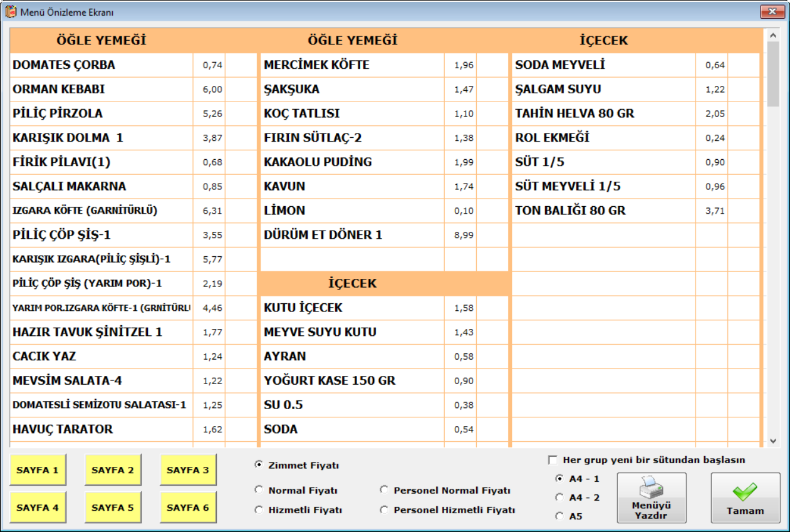Screen dimensions: 790x532
Task: Enable 'Her grup yeni bir sütundan başlasın'
Action: [x=553, y=460]
